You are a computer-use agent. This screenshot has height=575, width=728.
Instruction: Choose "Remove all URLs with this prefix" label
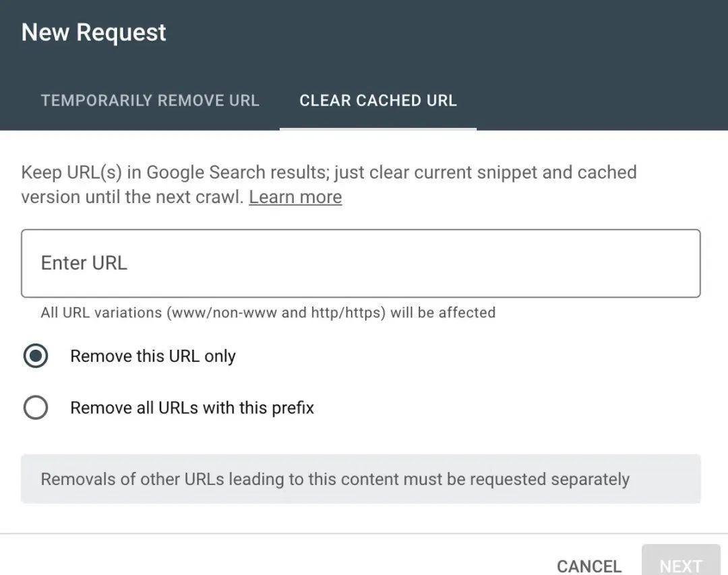tap(192, 408)
